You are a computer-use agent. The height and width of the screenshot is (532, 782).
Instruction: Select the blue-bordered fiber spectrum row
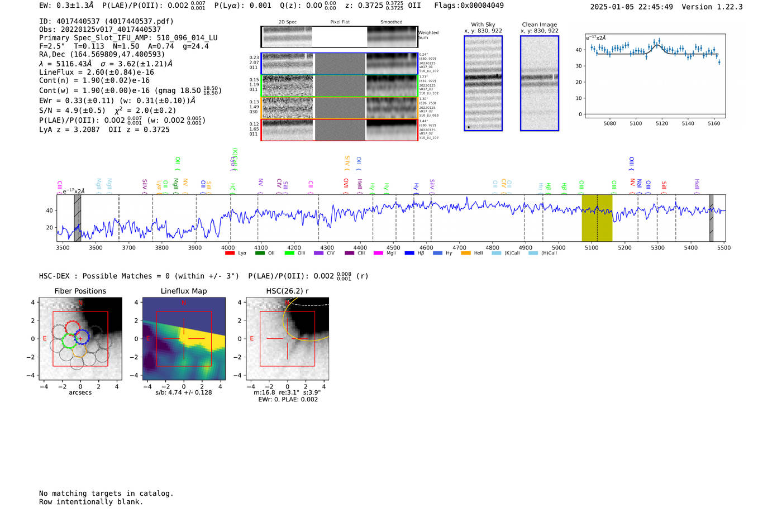(x=340, y=64)
